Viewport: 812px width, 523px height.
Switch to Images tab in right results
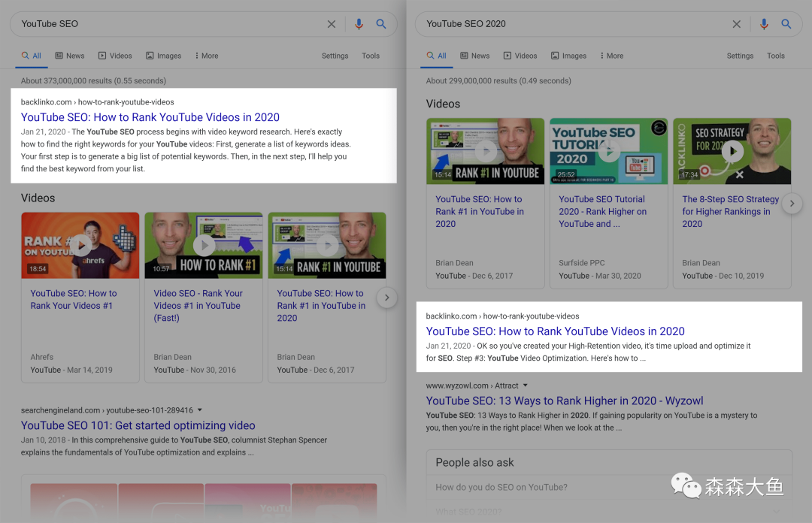click(568, 56)
